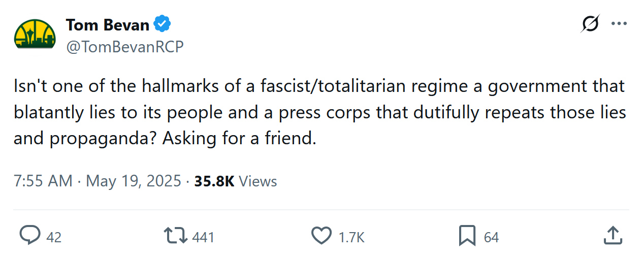The height and width of the screenshot is (257, 644).
Task: Click the May 19, 2025 date
Action: click(x=134, y=181)
